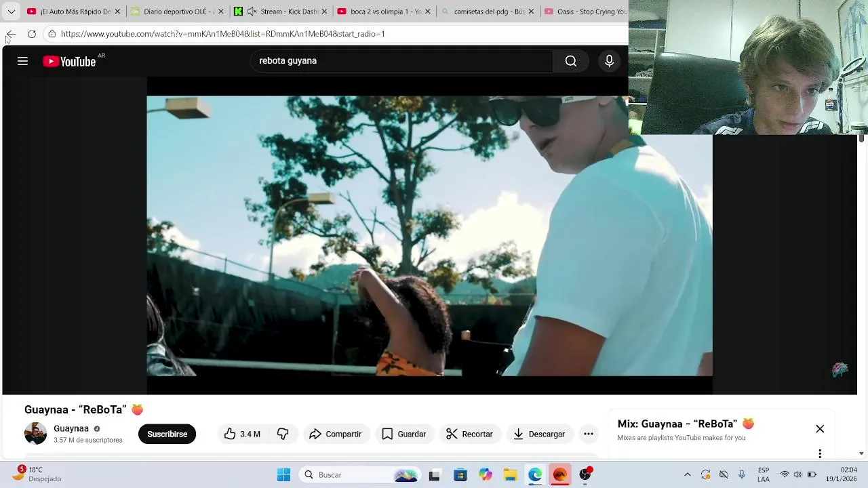Close the Mix playlist panel

pos(820,429)
